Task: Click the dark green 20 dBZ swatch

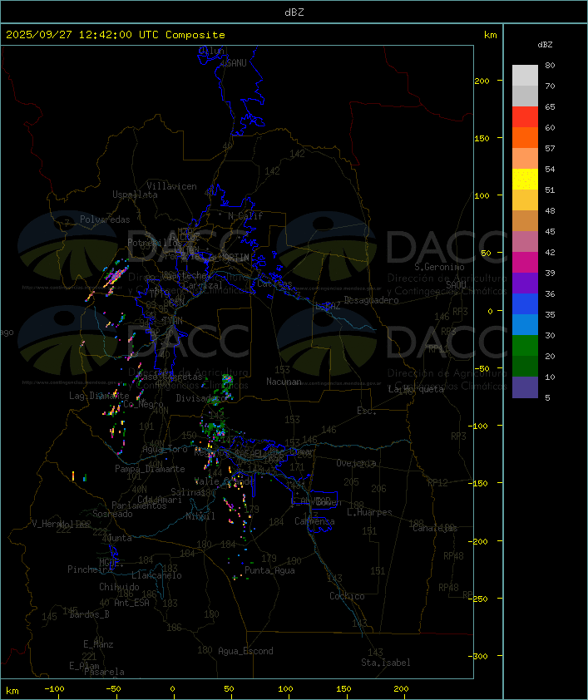Action: [525, 366]
